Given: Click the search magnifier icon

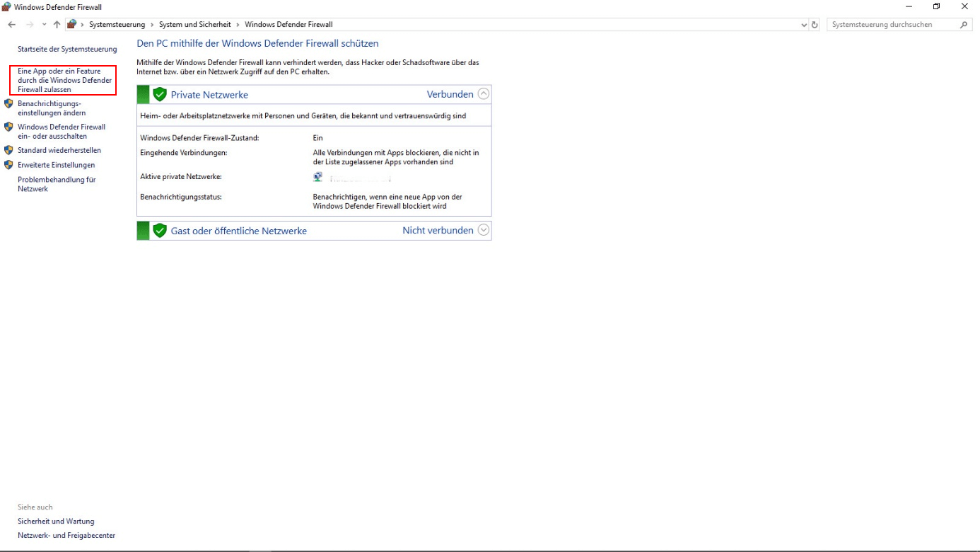Looking at the screenshot, I should (x=965, y=25).
